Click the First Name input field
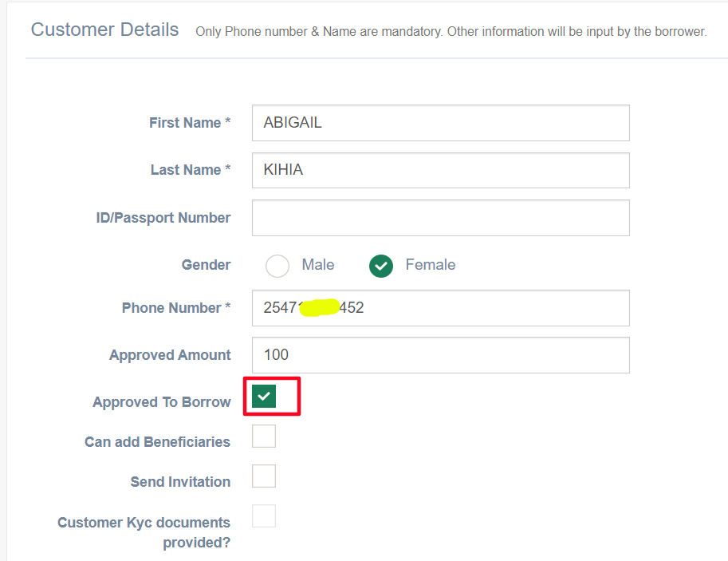Image resolution: width=728 pixels, height=561 pixels. (x=440, y=123)
